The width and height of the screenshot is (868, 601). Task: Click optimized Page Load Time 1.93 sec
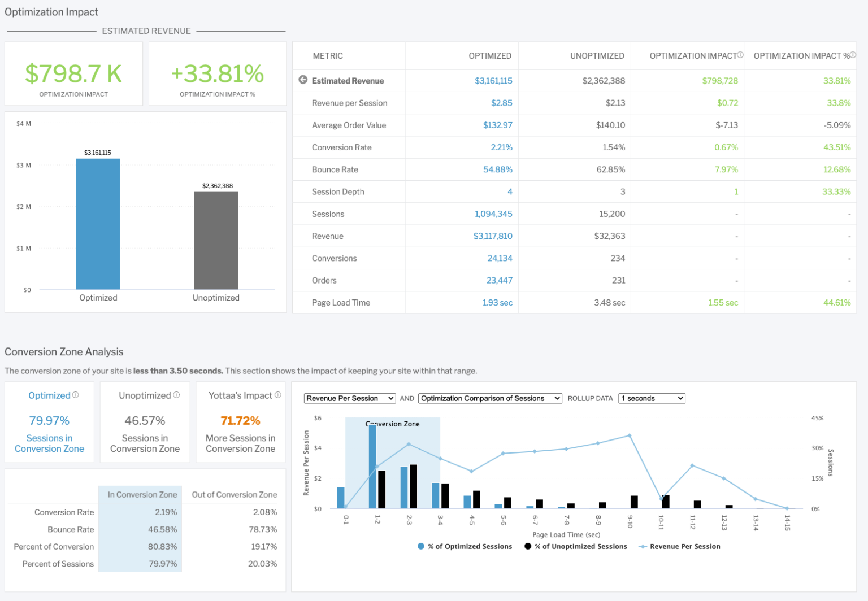497,302
